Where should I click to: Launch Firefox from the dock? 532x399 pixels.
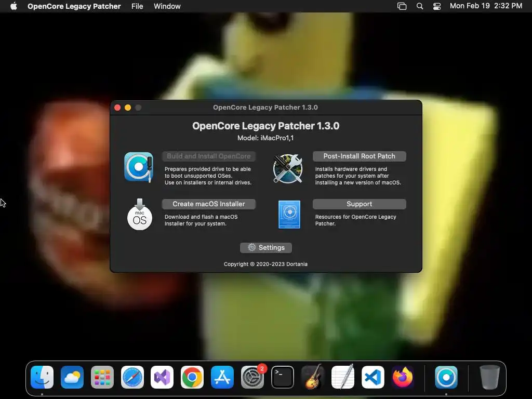coord(403,377)
